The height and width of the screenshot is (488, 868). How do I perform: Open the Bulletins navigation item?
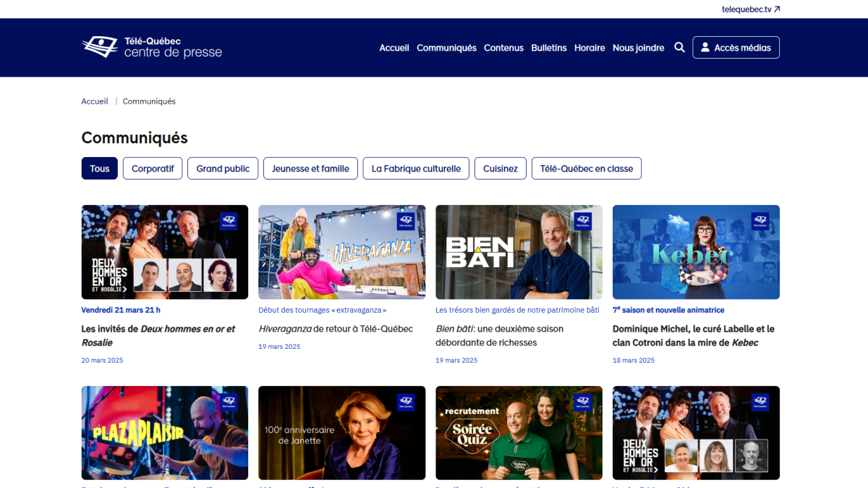pos(549,48)
